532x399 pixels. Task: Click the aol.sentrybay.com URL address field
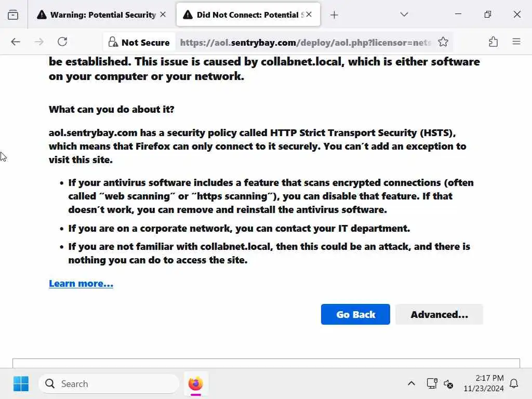point(305,43)
